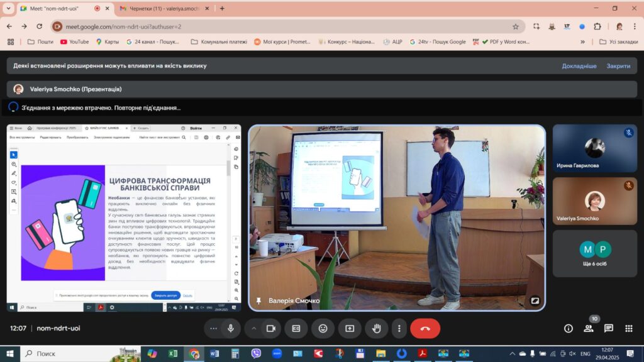Viewport: 644px width, 362px height.
Task: Open more options three-dot menu
Action: 399,328
